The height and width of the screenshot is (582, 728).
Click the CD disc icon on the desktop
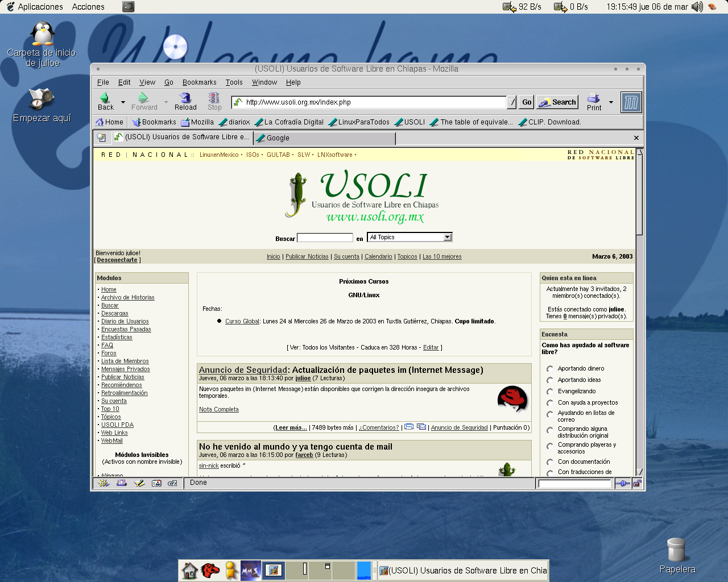pos(175,47)
